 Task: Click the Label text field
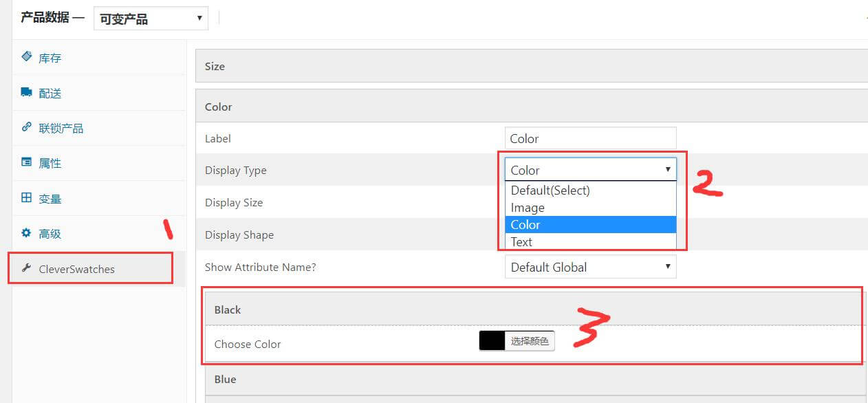(x=590, y=138)
